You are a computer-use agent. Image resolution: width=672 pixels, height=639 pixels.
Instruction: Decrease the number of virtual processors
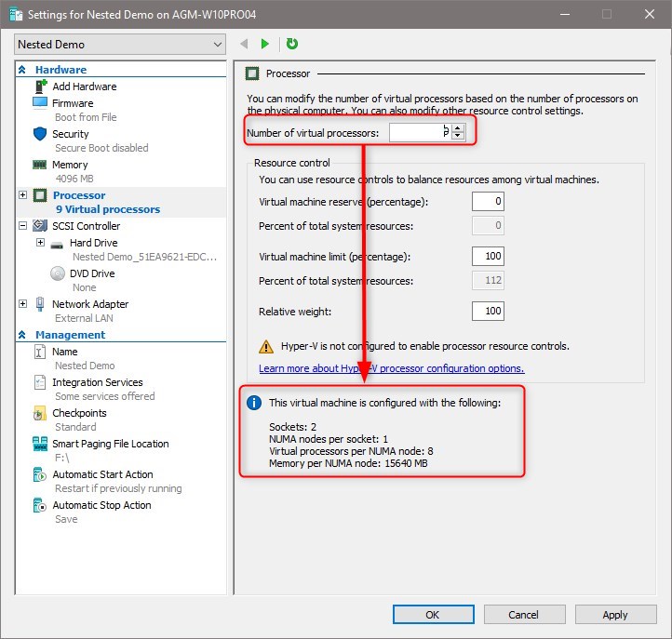[458, 136]
